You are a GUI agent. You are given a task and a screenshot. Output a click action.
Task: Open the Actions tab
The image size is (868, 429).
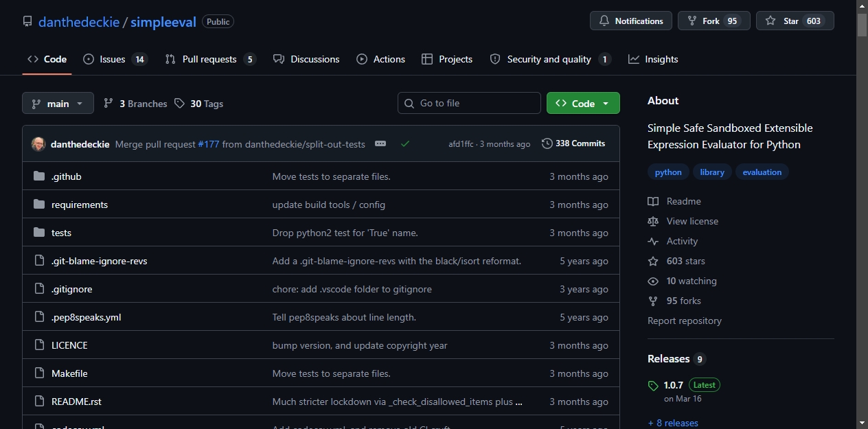click(x=380, y=59)
